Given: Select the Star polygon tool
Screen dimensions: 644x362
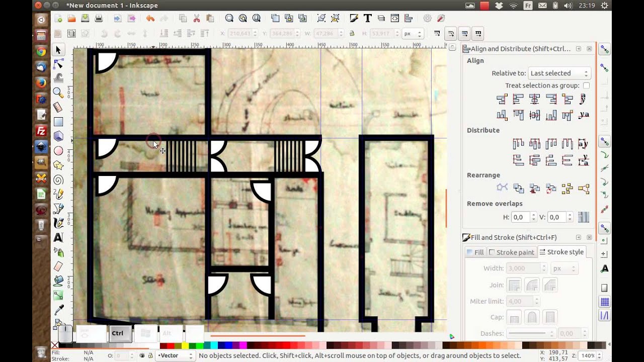Looking at the screenshot, I should 58,165.
